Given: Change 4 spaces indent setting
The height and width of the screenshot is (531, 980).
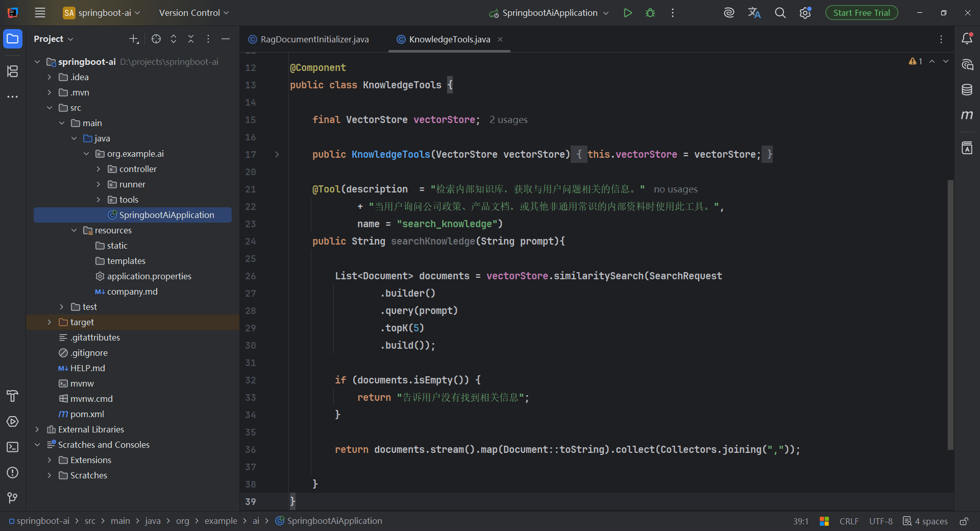Looking at the screenshot, I should point(925,521).
